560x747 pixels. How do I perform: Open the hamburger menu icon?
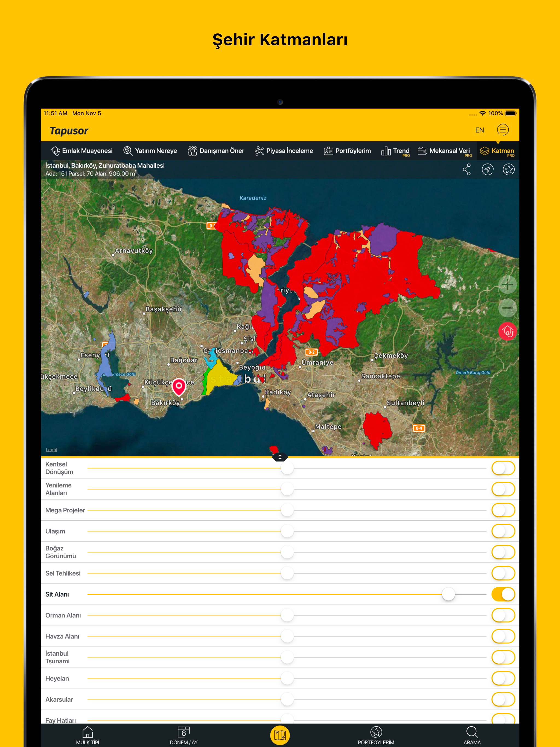click(503, 130)
